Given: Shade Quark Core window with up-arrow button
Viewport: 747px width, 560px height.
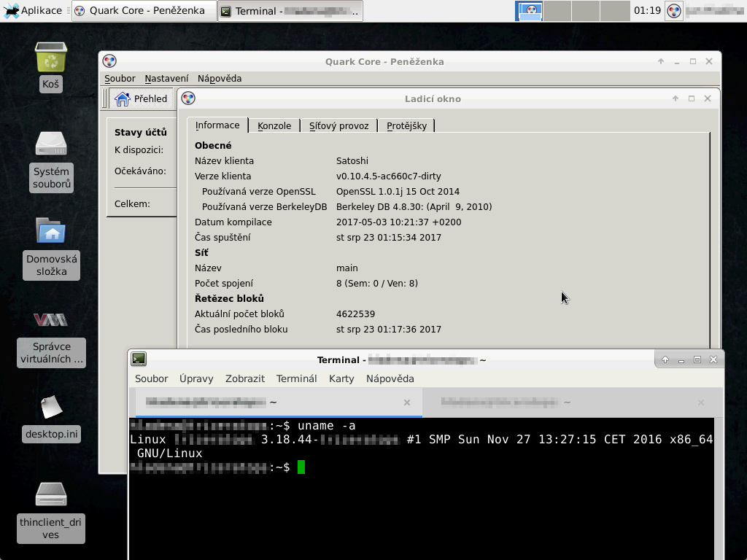Looking at the screenshot, I should [x=661, y=61].
